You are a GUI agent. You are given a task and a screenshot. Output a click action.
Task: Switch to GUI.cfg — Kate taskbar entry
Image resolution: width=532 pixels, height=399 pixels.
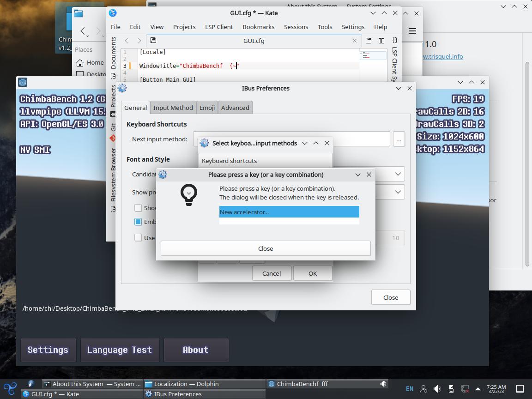pyautogui.click(x=81, y=394)
